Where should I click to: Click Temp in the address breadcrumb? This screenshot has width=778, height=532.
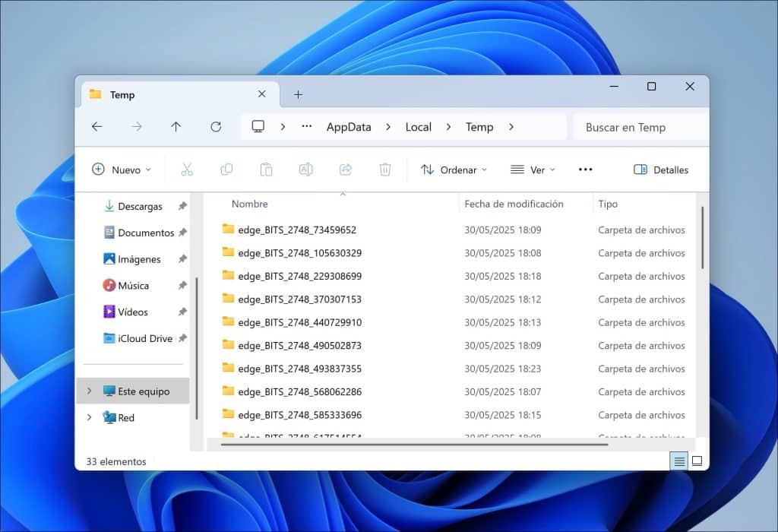coord(479,127)
